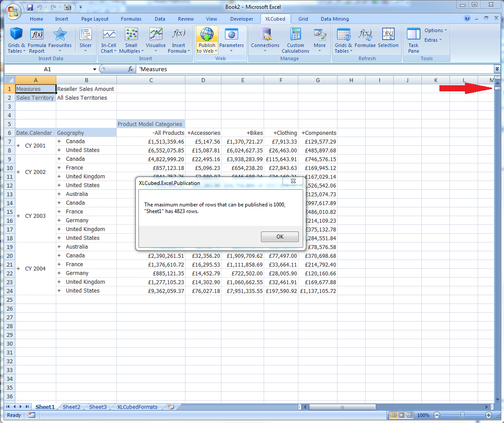Click OK in the publication dialog

[279, 237]
